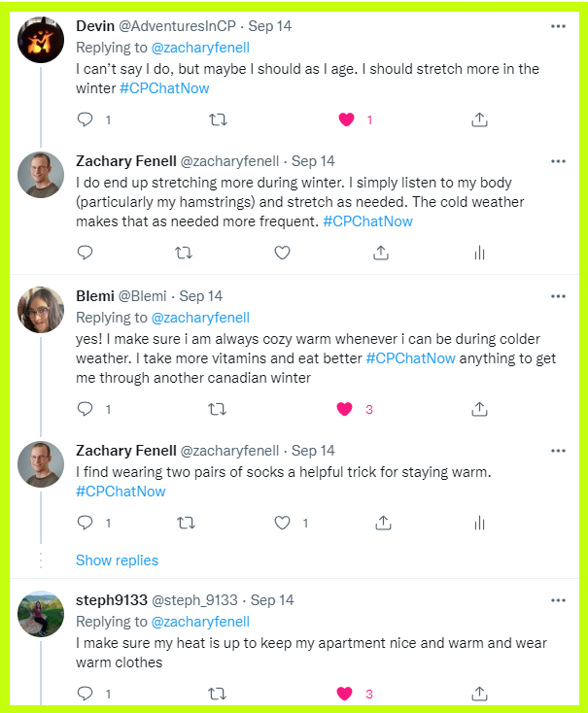The width and height of the screenshot is (588, 713).
Task: Unlike Devin's tweet with the pink heart
Action: click(345, 119)
